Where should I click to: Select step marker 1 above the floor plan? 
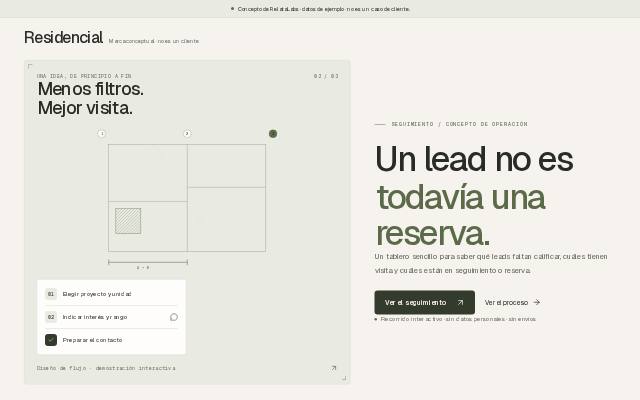click(102, 133)
